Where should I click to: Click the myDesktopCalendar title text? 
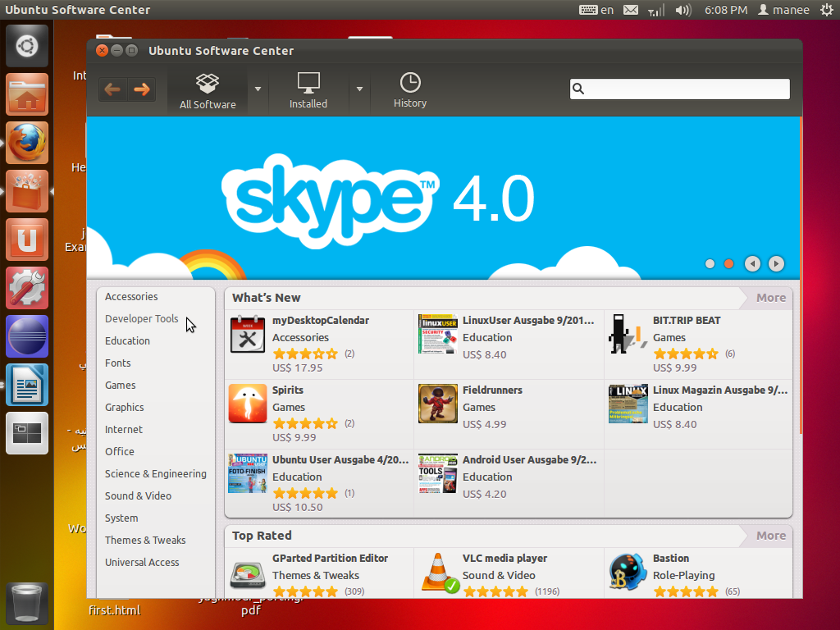pyautogui.click(x=321, y=321)
